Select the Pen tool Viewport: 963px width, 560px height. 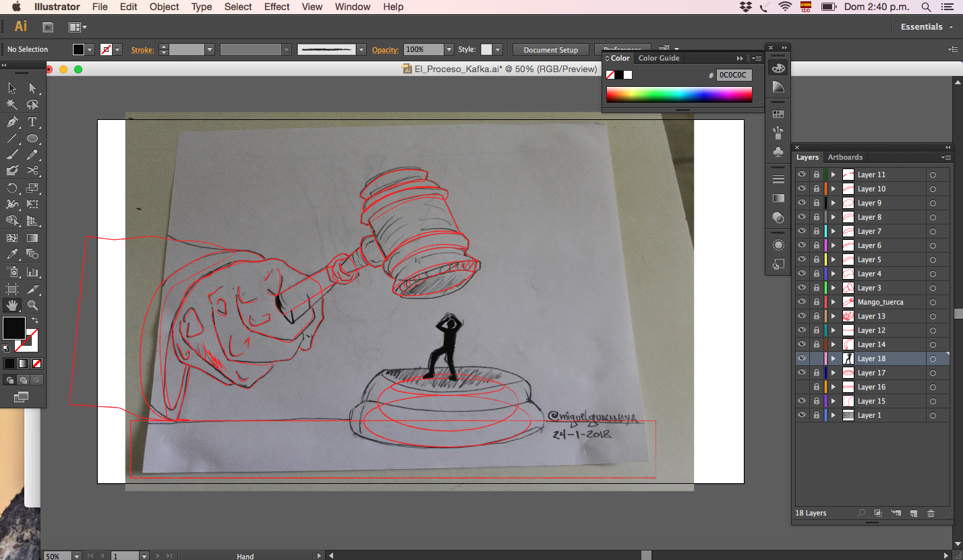pos(12,122)
